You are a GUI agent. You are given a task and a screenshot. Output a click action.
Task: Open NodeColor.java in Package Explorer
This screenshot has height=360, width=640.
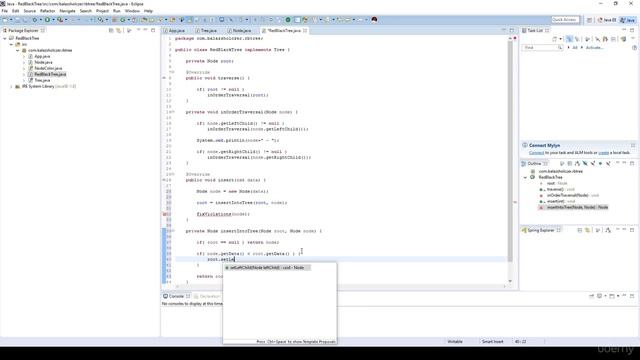pos(48,68)
